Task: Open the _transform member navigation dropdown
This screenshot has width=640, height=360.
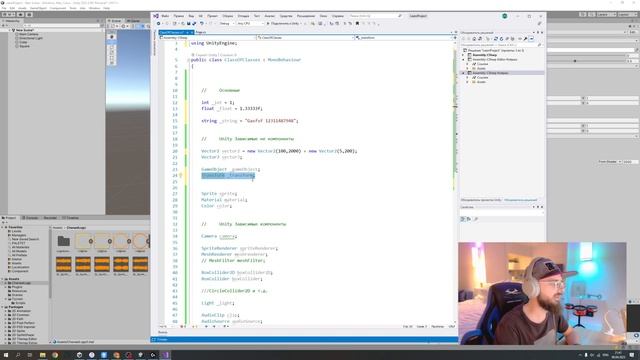Action: (403, 38)
